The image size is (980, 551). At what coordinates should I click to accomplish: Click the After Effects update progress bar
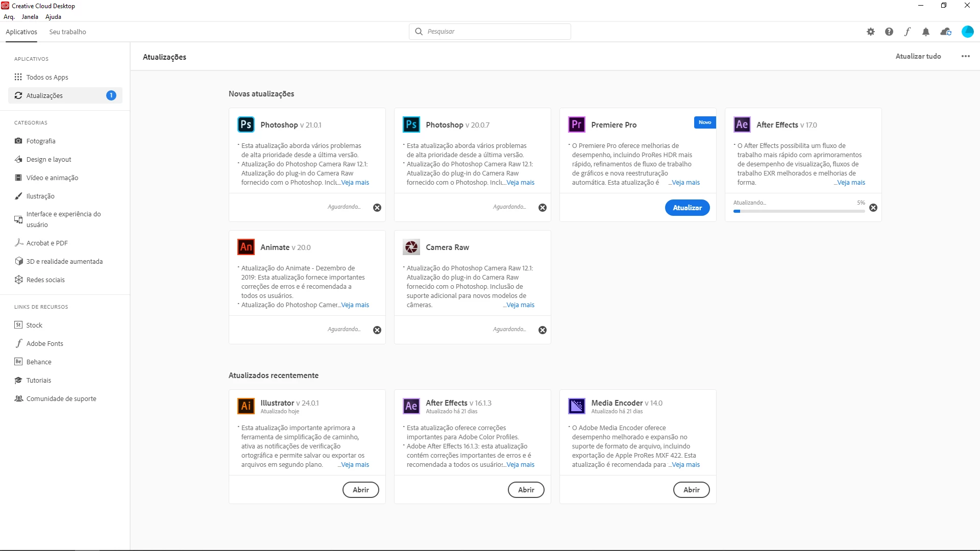[799, 211]
